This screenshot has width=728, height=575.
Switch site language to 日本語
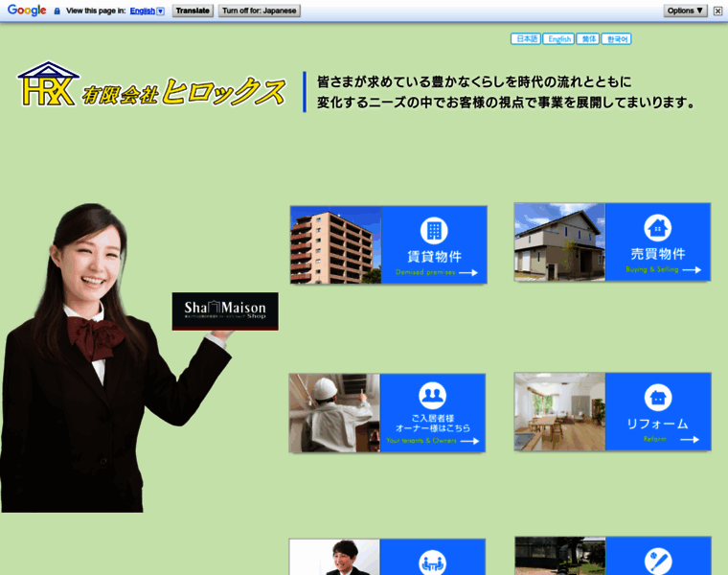[x=526, y=39]
